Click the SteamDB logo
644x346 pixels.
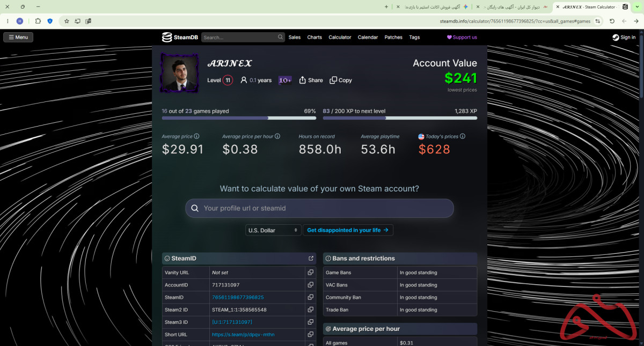180,37
